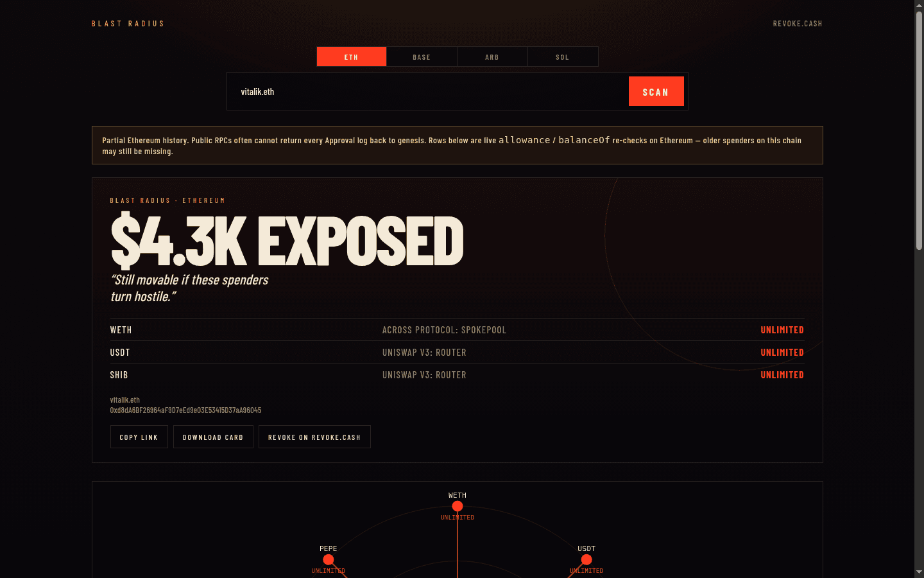Open REVOKE ON REVOKE.CASH button
Image resolution: width=924 pixels, height=578 pixels.
314,437
